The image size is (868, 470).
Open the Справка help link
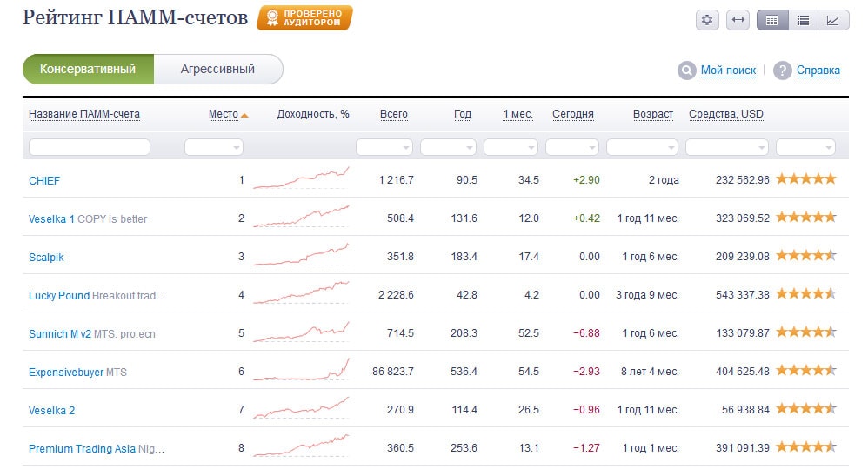click(818, 70)
